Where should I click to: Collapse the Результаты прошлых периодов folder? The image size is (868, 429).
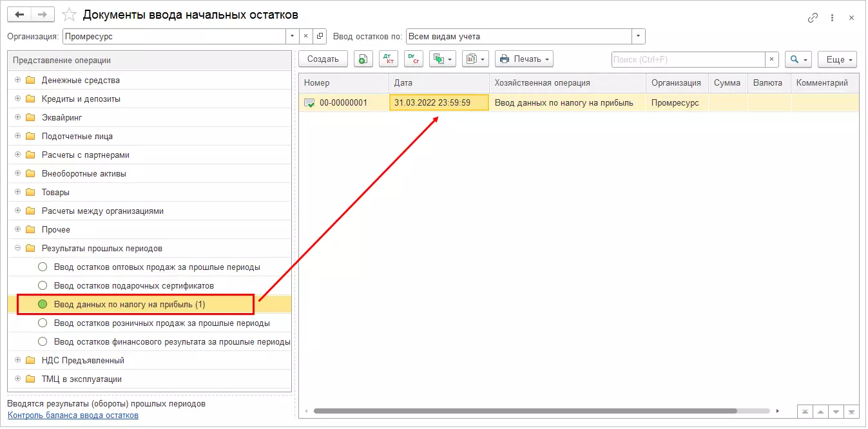pyautogui.click(x=17, y=249)
